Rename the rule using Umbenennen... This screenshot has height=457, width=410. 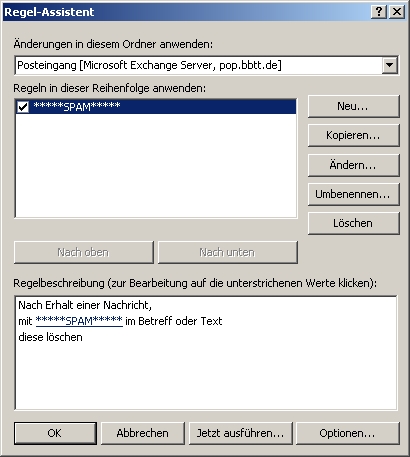[353, 194]
